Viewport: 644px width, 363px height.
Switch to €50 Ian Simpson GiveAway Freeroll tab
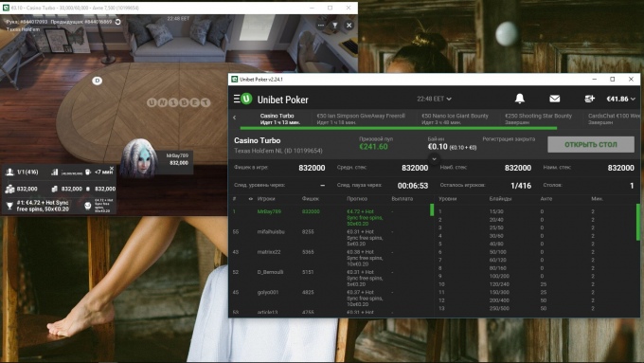click(x=361, y=118)
